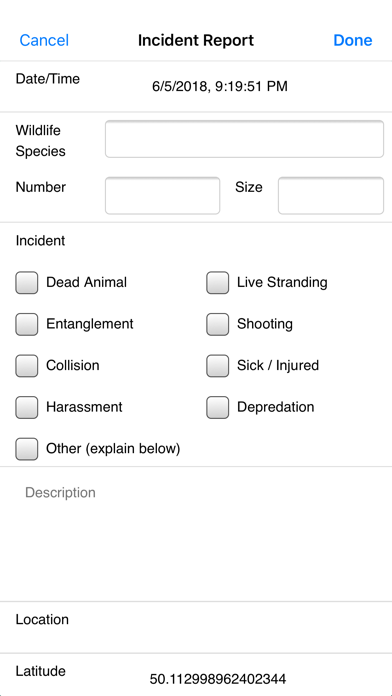Image resolution: width=392 pixels, height=696 pixels.
Task: Click into the Description text area
Action: 196,534
